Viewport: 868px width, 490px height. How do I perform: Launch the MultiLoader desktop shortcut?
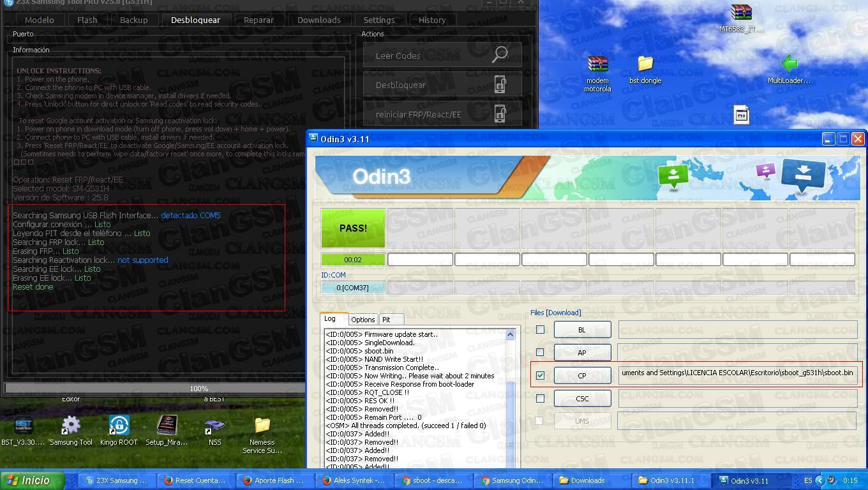point(789,64)
